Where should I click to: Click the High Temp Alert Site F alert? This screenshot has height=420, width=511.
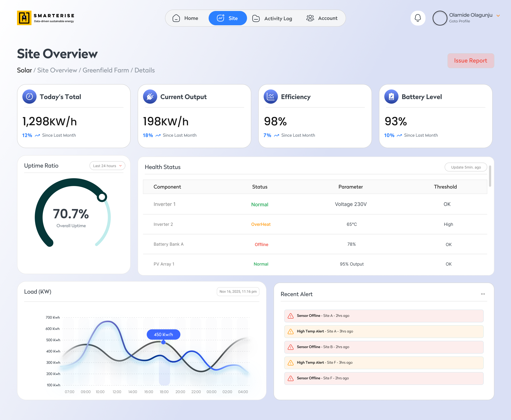coord(384,363)
